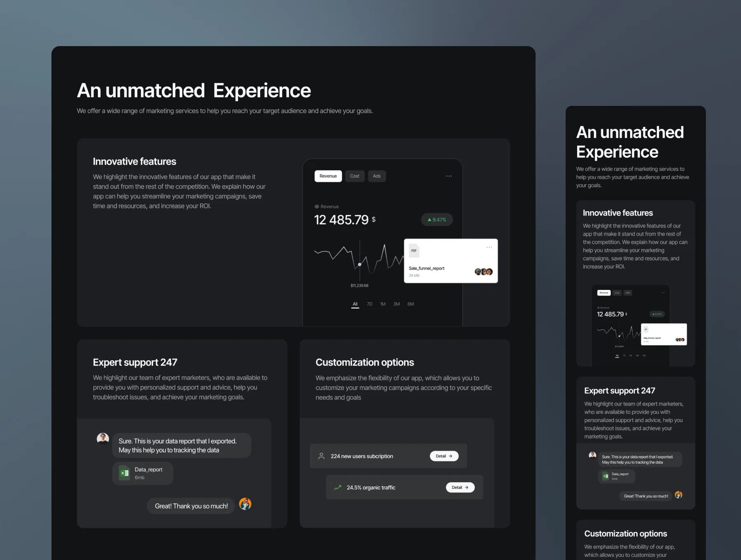Switch to the Ads tab
The height and width of the screenshot is (560, 741).
tap(377, 176)
